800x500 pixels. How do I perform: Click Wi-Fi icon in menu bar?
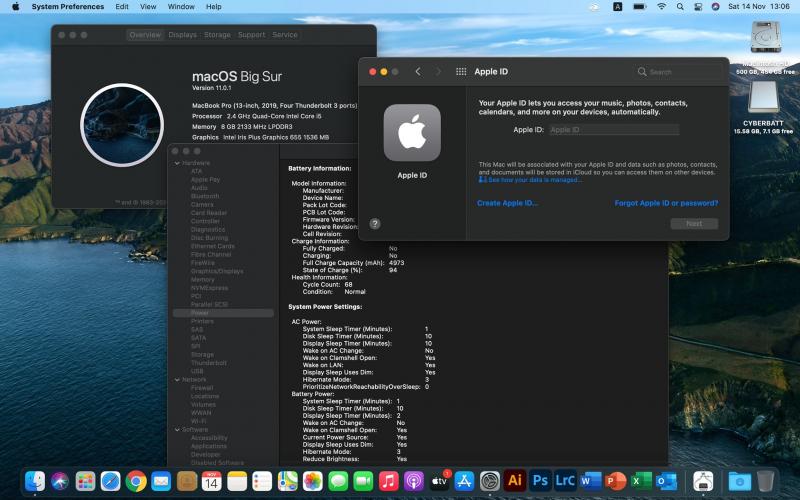661,7
